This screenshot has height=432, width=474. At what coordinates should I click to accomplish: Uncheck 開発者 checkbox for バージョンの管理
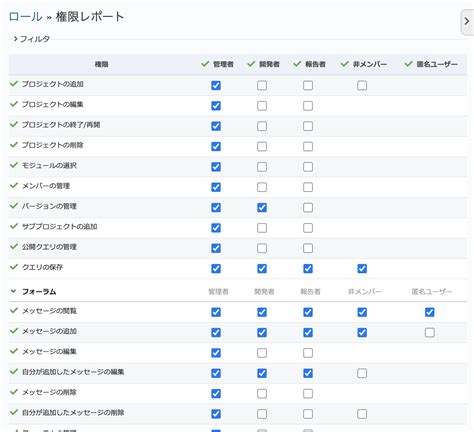click(x=262, y=207)
